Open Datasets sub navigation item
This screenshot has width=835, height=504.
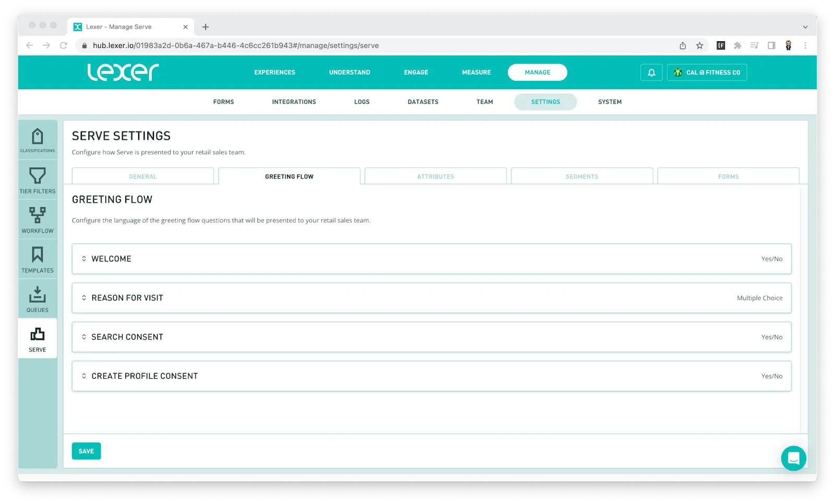point(423,102)
